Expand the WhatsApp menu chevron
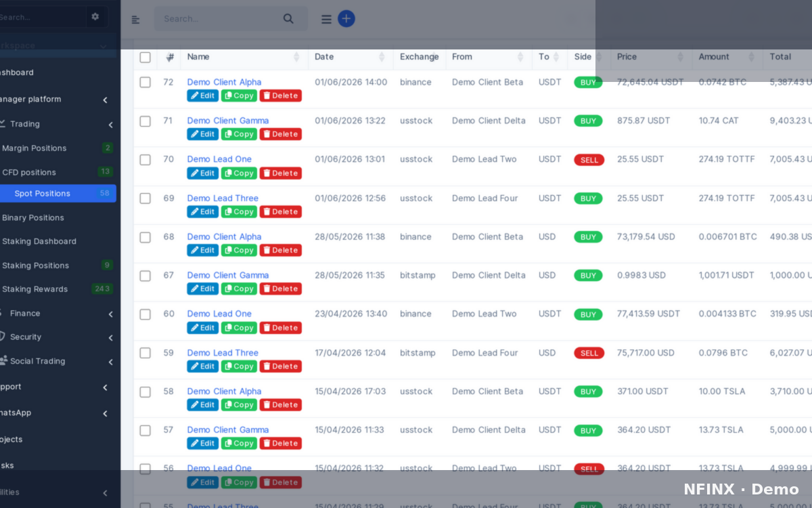Image resolution: width=812 pixels, height=508 pixels. [105, 414]
